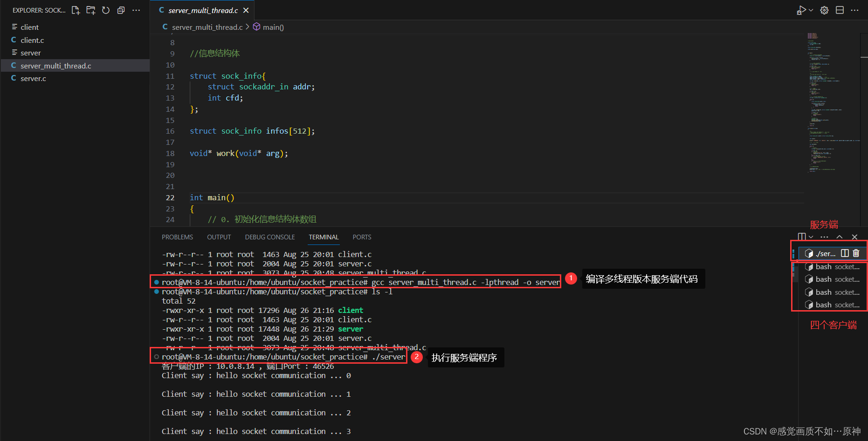The height and width of the screenshot is (441, 868).
Task: Switch to the PORTS panel tab
Action: click(x=362, y=237)
